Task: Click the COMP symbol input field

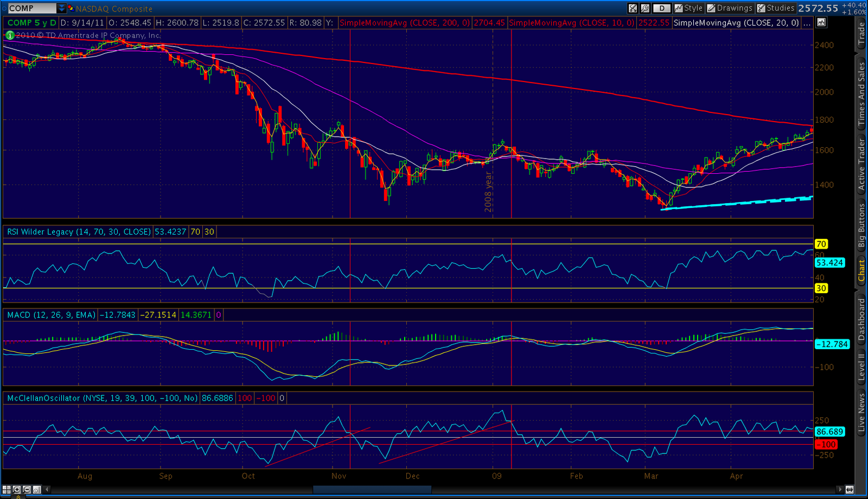Action: pos(32,8)
